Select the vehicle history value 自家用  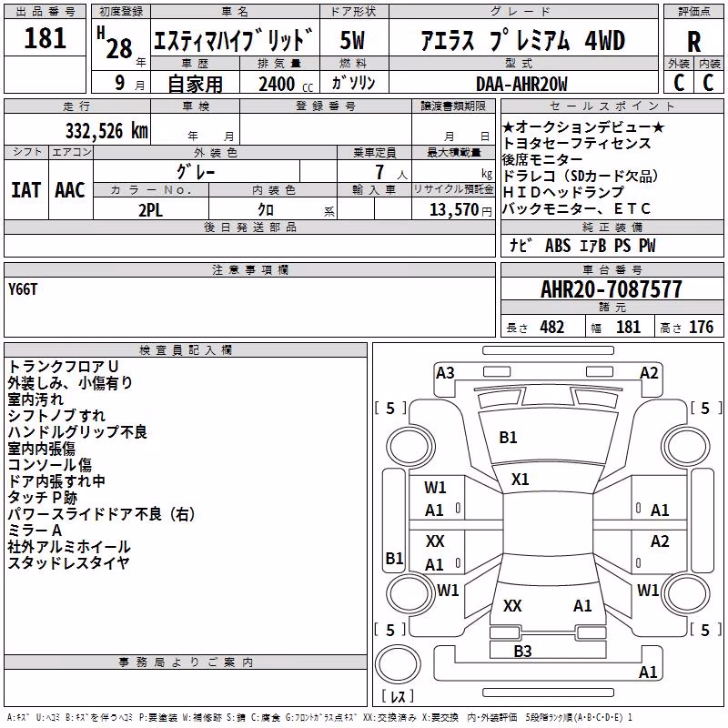195,84
